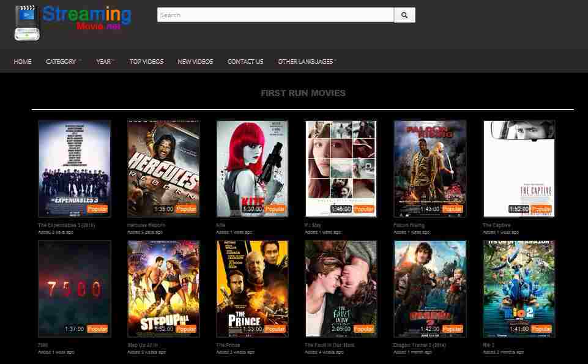This screenshot has width=588, height=364.
Task: Click Popular badge on Falcon Rising poster
Action: (x=453, y=209)
